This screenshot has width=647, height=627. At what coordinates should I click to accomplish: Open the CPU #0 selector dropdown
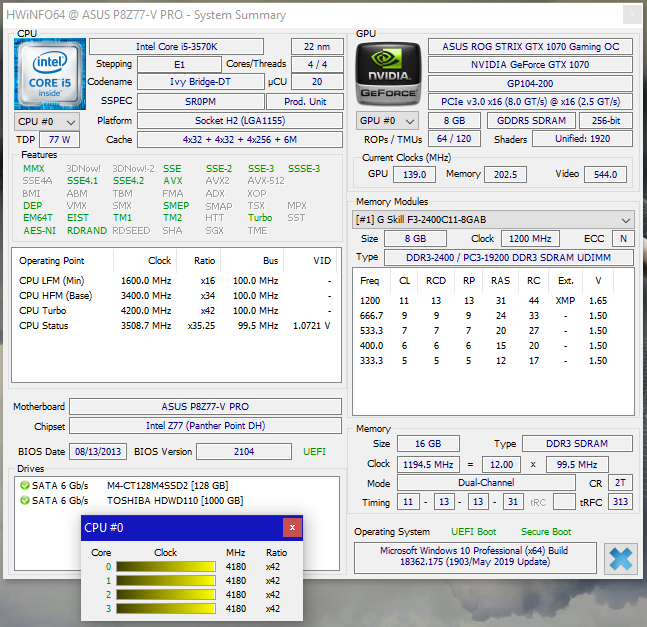coord(47,122)
